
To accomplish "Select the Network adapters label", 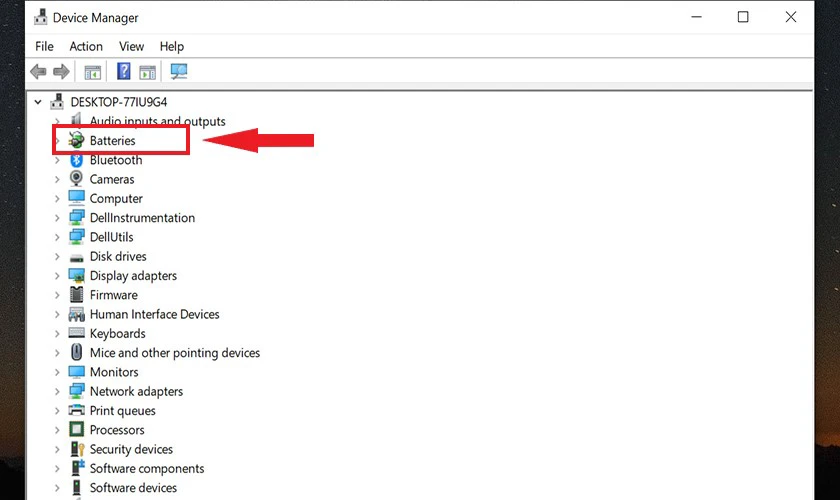I will coord(137,391).
